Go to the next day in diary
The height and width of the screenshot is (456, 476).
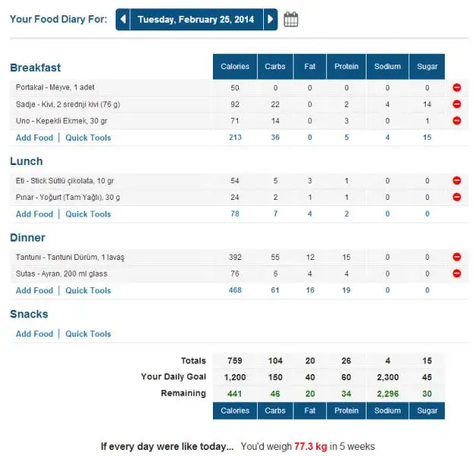click(270, 20)
